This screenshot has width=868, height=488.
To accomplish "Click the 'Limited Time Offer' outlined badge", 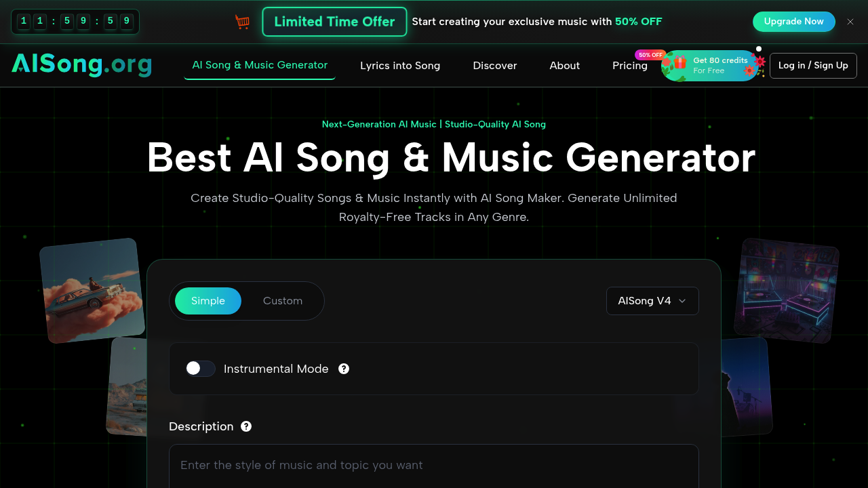I will click(334, 22).
